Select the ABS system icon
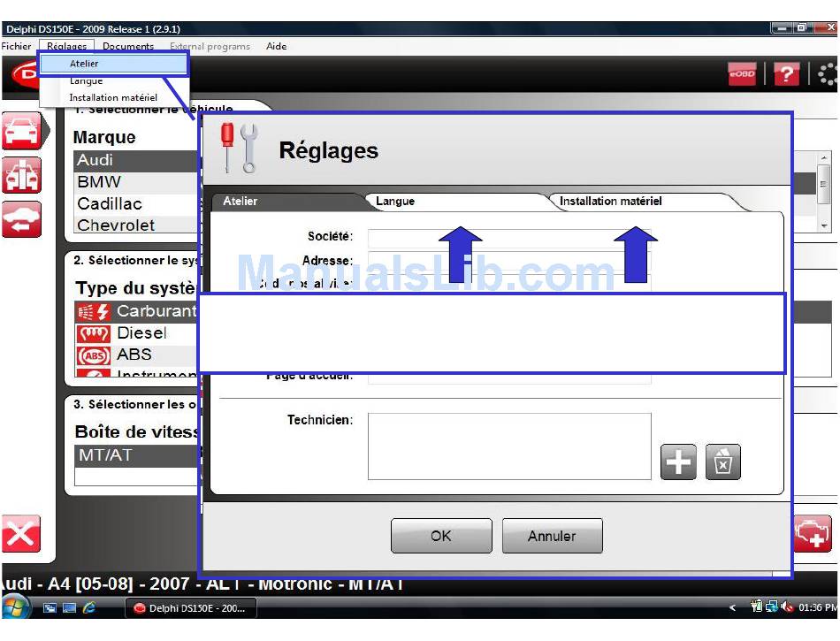 point(94,355)
